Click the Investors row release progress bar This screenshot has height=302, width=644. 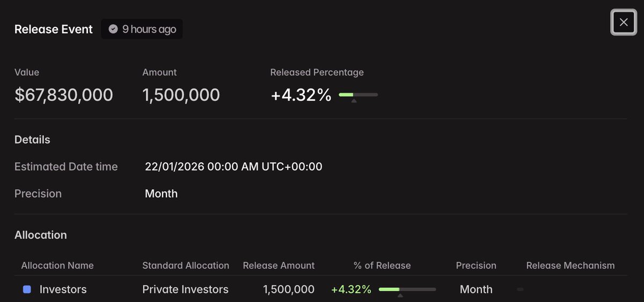(407, 289)
